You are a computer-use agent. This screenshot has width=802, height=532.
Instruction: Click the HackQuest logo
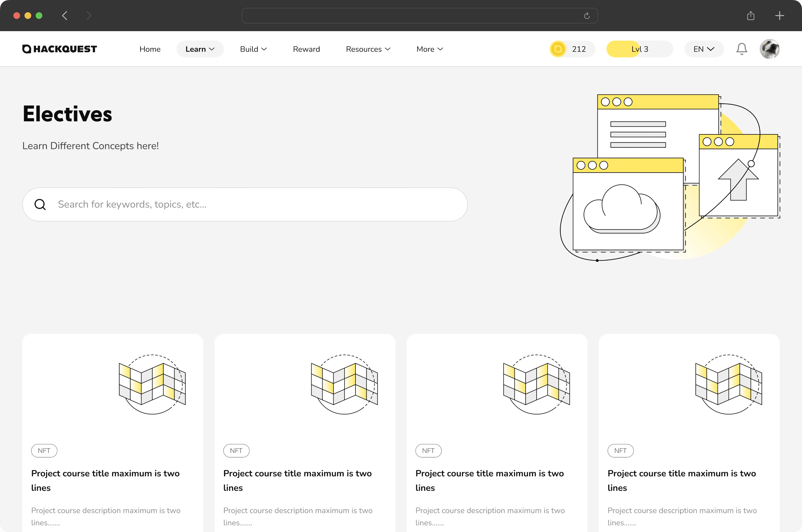click(59, 49)
